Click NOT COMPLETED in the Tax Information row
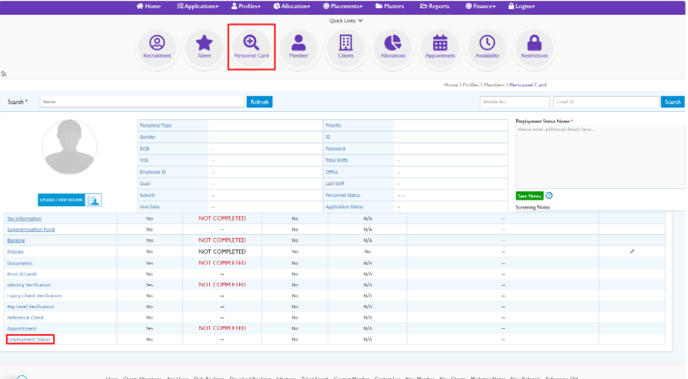Image resolution: width=688 pixels, height=379 pixels. 222,218
